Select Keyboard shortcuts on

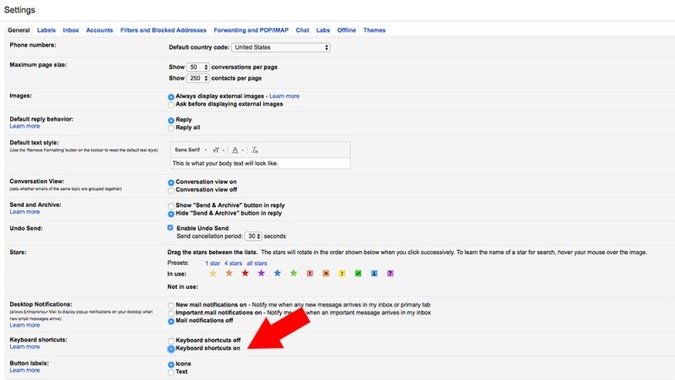pos(171,349)
